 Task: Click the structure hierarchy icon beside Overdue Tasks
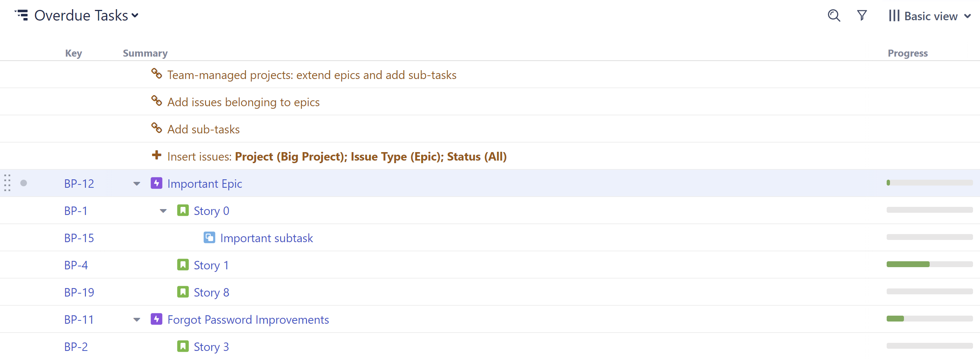point(22,15)
